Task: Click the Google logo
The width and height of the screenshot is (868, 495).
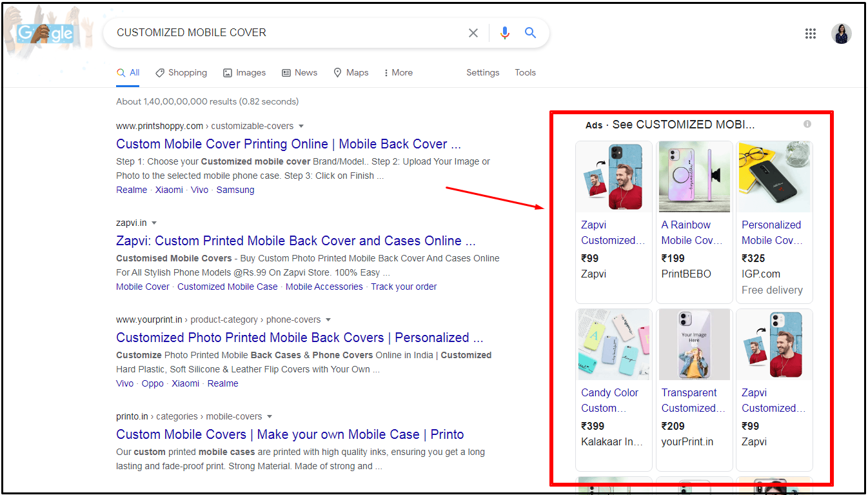Action: coord(45,33)
